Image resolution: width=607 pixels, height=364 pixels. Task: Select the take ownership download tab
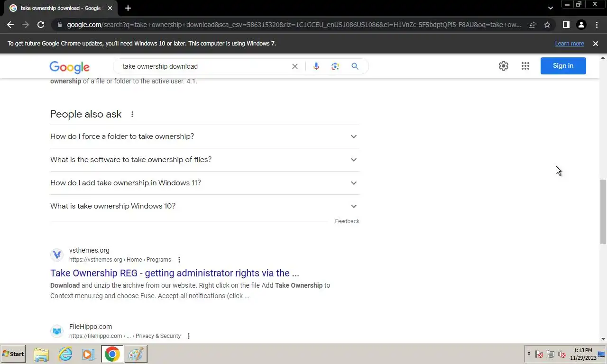pyautogui.click(x=60, y=8)
